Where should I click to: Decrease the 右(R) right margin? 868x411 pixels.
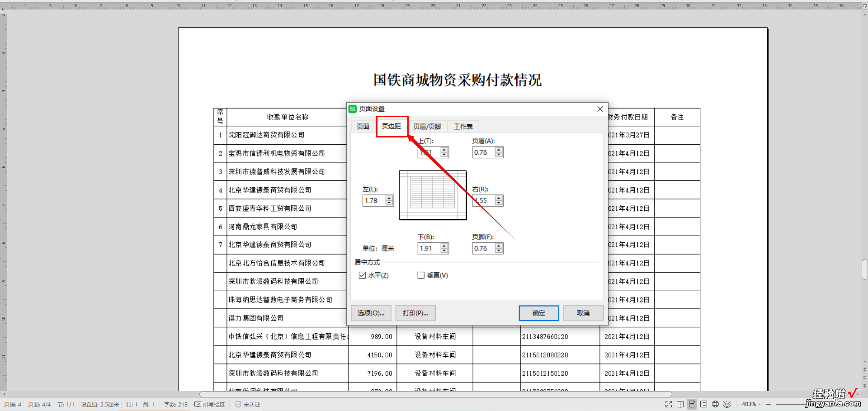tap(499, 203)
